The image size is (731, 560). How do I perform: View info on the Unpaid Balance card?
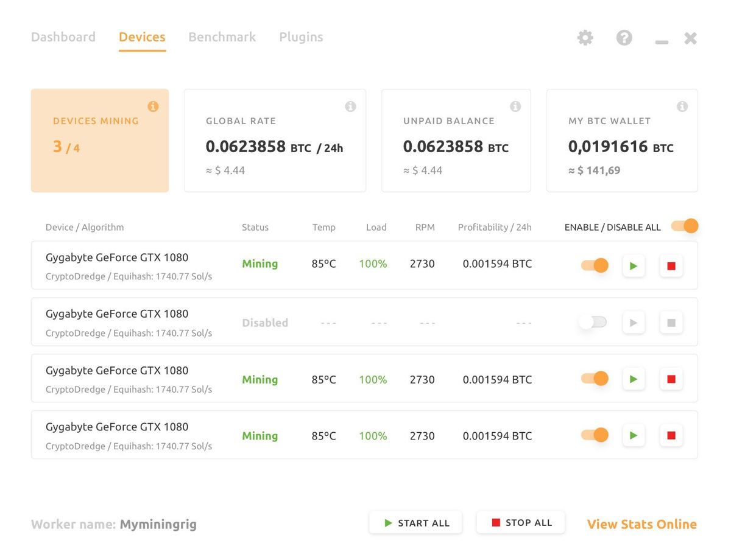coord(515,106)
